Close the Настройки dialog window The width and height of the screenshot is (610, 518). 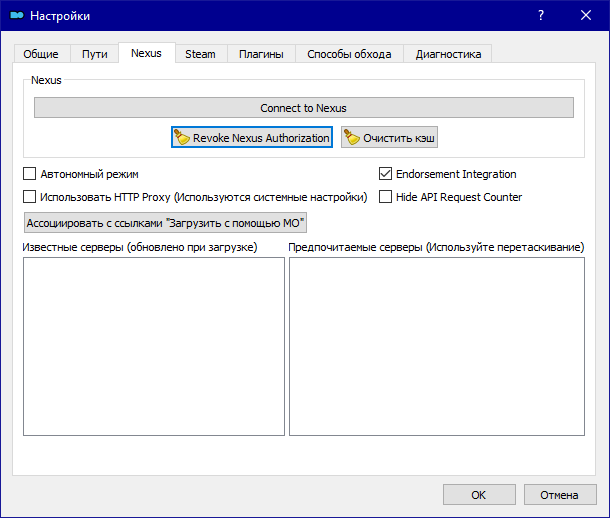pyautogui.click(x=586, y=16)
